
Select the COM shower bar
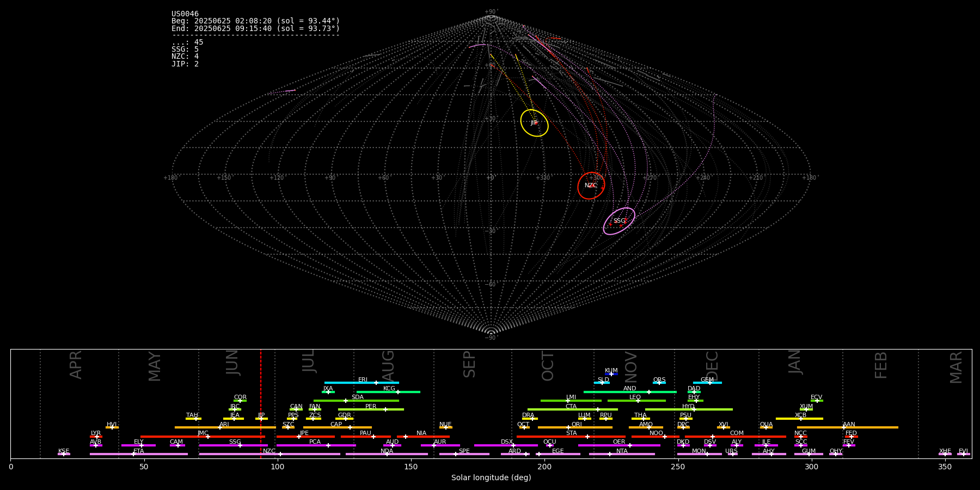tap(736, 437)
